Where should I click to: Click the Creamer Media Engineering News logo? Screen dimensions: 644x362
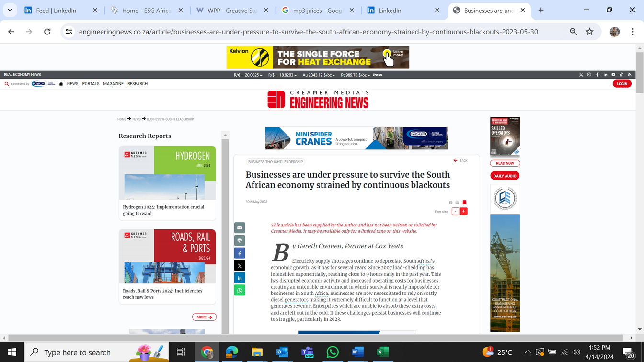pyautogui.click(x=318, y=99)
